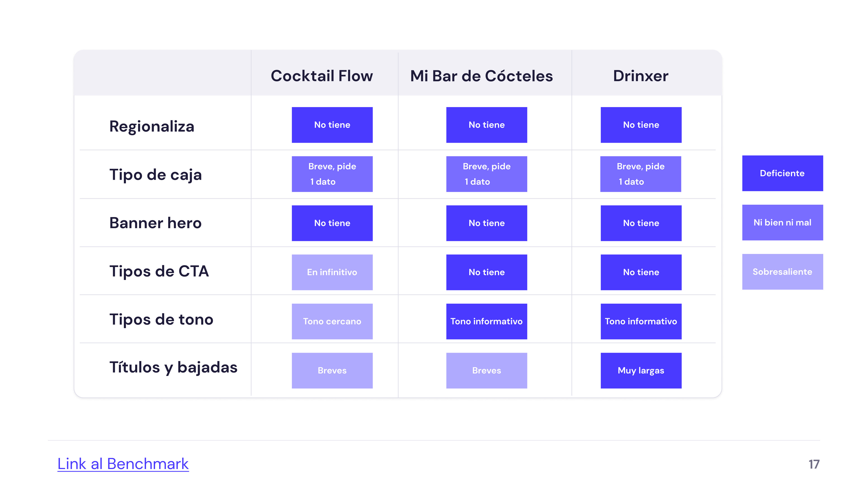The image size is (868, 488).
Task: Click page number 17
Action: click(814, 464)
